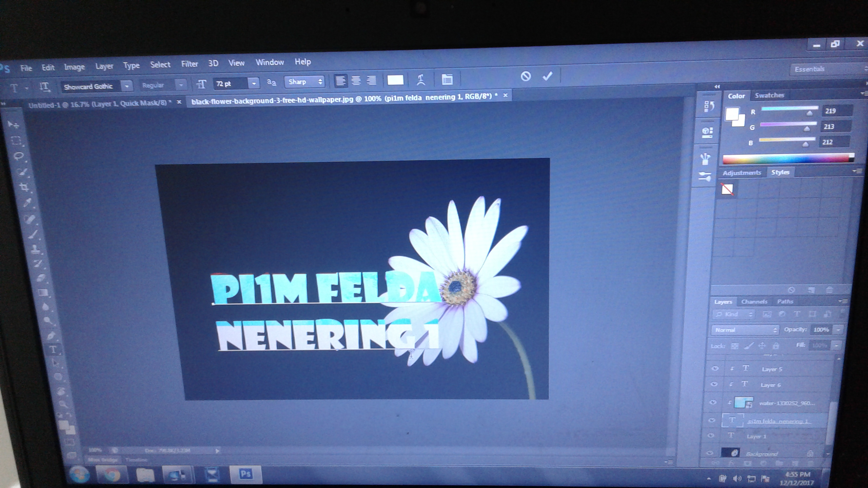Center the text alignment
868x488 pixels.
click(356, 81)
